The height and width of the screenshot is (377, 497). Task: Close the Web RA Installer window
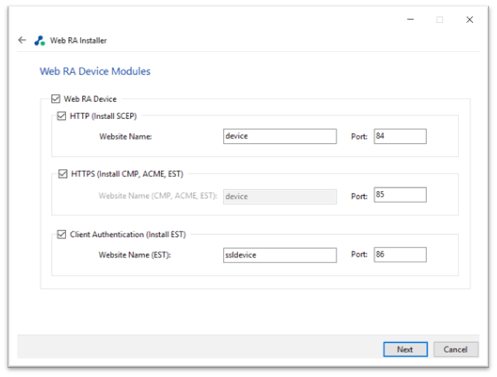pyautogui.click(x=470, y=20)
